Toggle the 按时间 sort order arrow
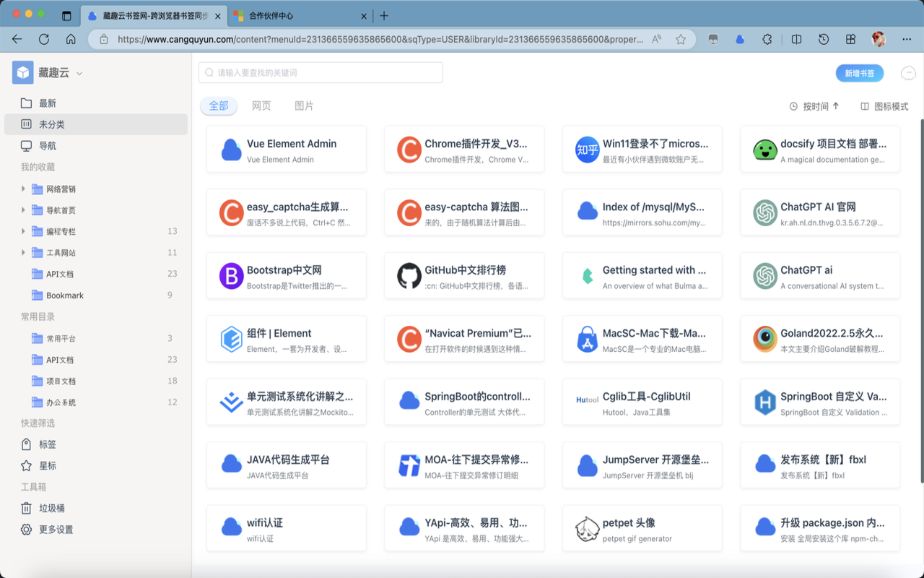 (834, 105)
